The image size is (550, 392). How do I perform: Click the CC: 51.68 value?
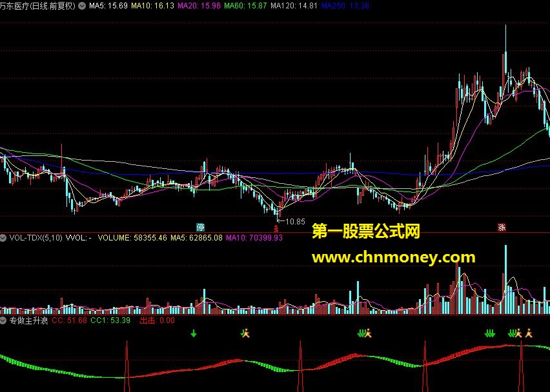point(69,320)
